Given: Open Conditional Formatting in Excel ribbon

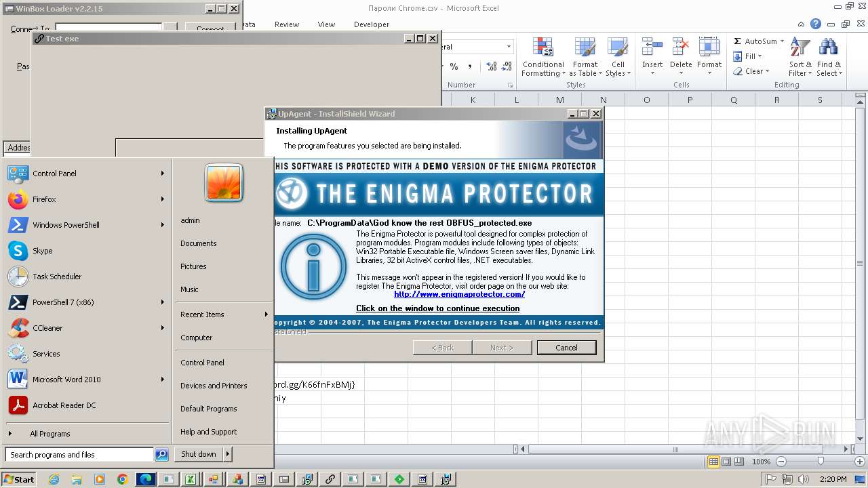Looking at the screenshot, I should click(543, 57).
